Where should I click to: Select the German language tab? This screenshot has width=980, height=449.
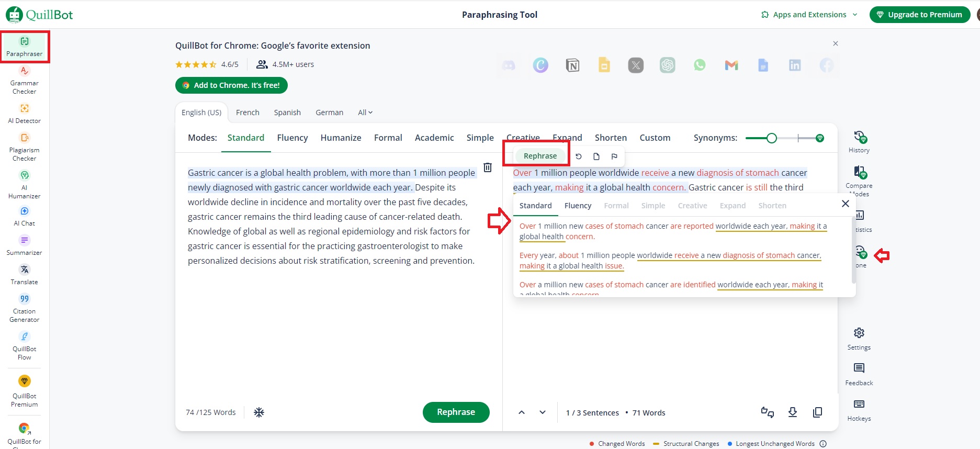330,113
